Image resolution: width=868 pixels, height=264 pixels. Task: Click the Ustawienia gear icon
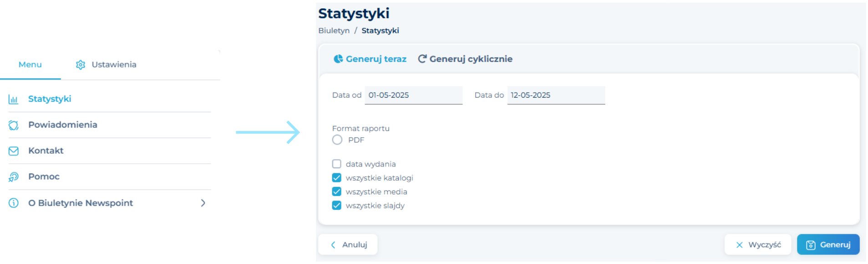tap(81, 65)
